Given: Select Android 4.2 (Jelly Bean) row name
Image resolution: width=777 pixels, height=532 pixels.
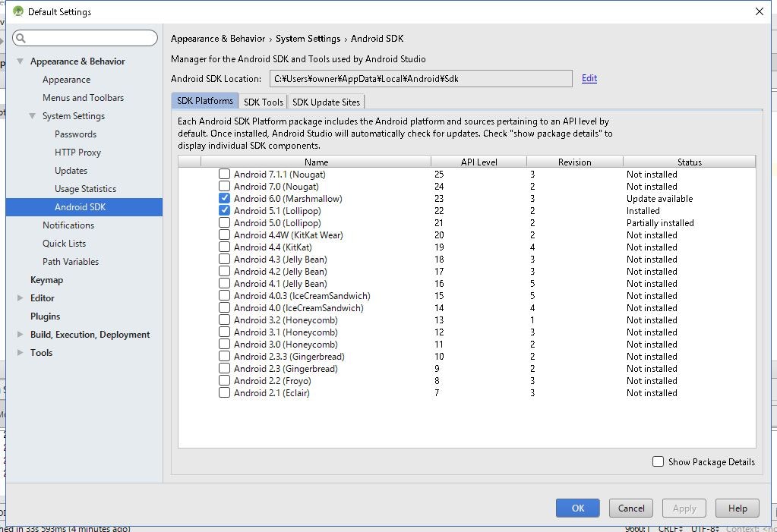Looking at the screenshot, I should (x=280, y=272).
